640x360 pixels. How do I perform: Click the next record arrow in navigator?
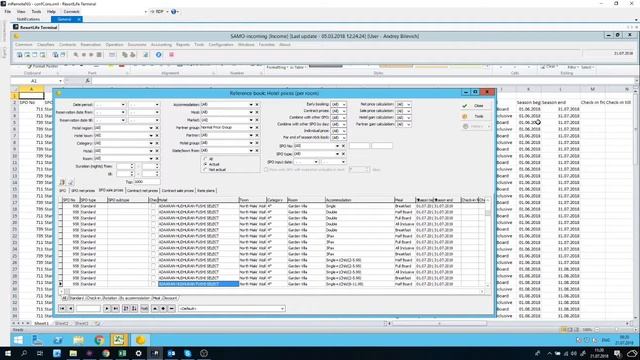click(x=107, y=309)
